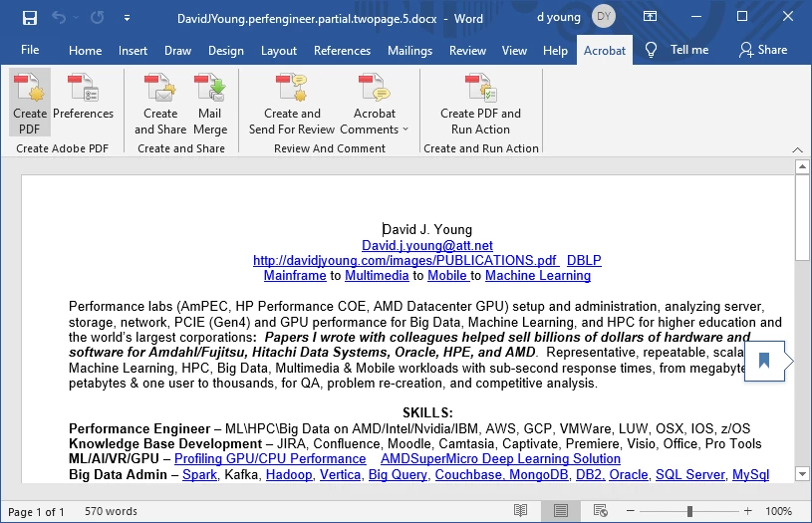The height and width of the screenshot is (523, 812).
Task: Click the bookmark side panel button
Action: tap(764, 361)
